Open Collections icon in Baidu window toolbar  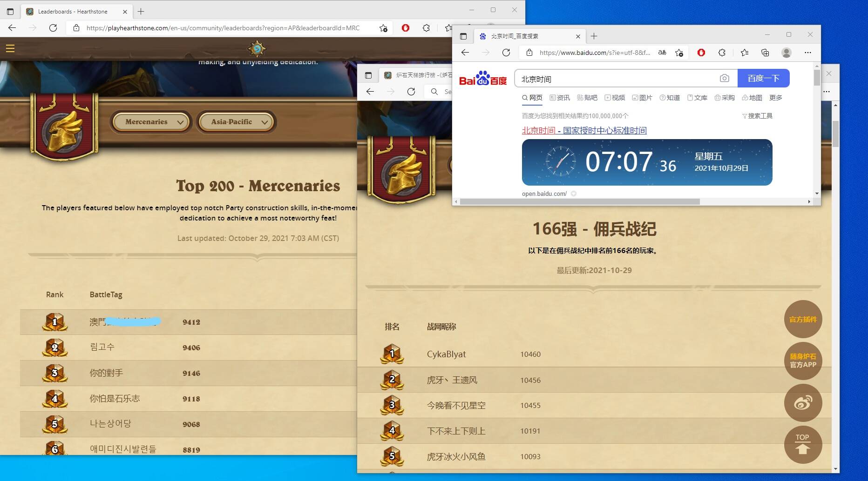point(765,53)
